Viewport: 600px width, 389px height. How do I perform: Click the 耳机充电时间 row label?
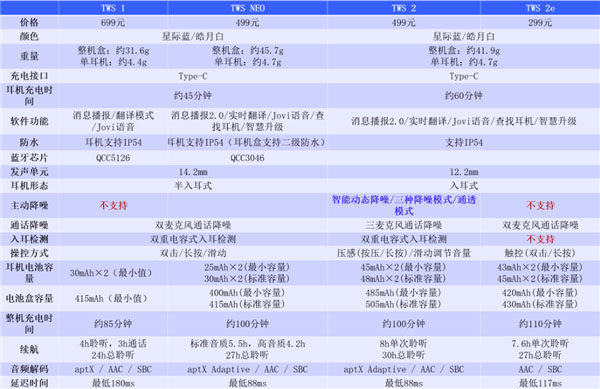(29, 96)
